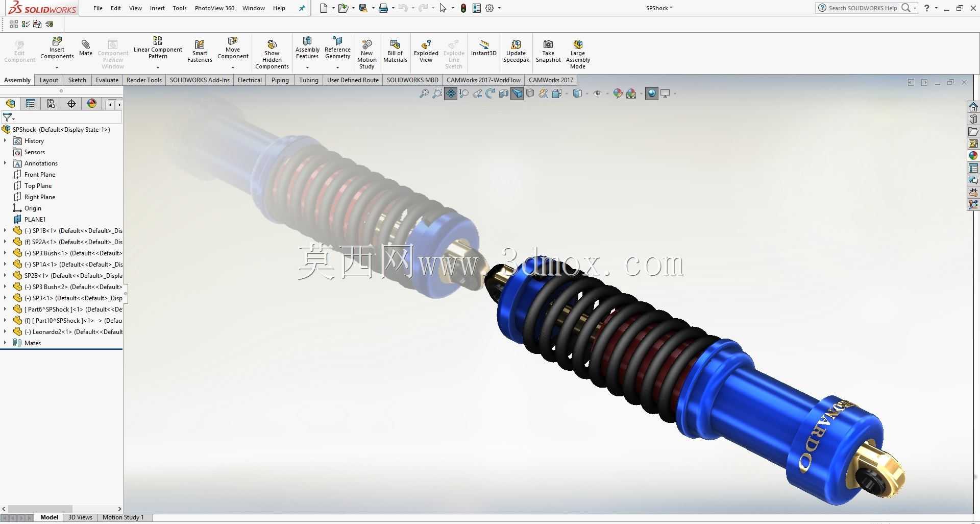This screenshot has width=980, height=524.
Task: Toggle RealView graphics sphere button
Action: tap(651, 93)
